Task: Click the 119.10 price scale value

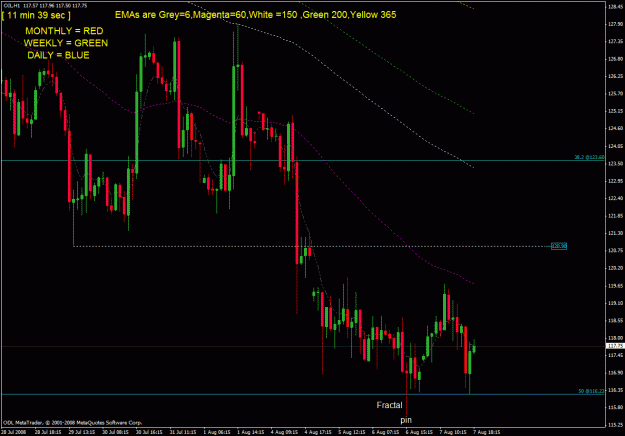Action: point(616,303)
